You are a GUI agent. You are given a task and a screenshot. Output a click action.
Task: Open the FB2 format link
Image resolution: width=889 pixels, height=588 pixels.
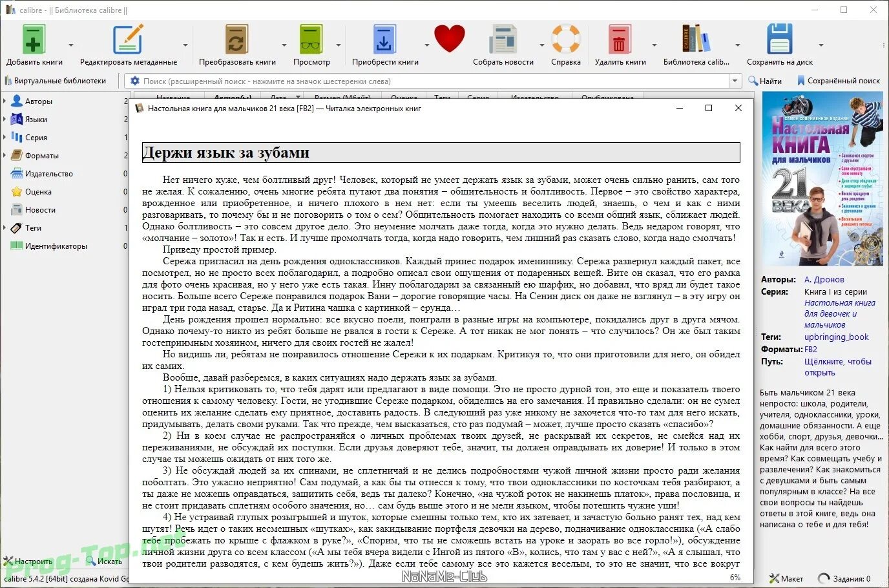click(810, 349)
